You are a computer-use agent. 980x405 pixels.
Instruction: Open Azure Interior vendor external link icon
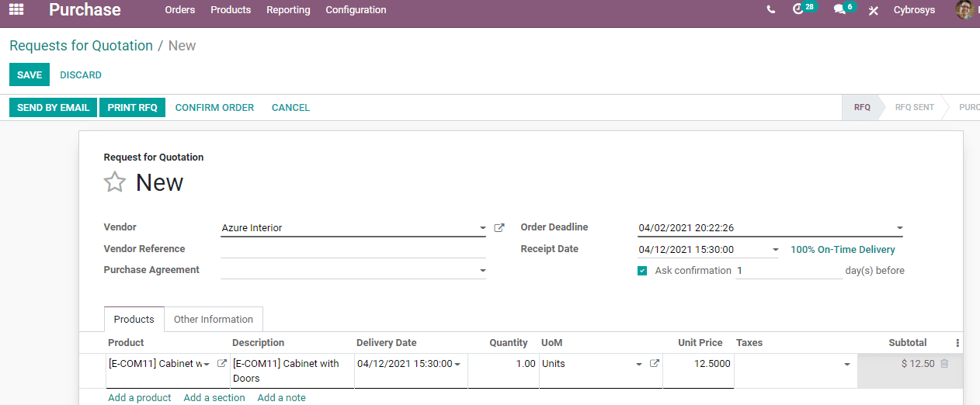pos(499,228)
